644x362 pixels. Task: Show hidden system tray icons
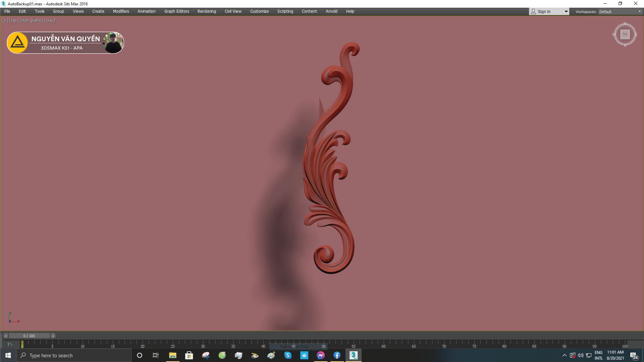(x=564, y=355)
